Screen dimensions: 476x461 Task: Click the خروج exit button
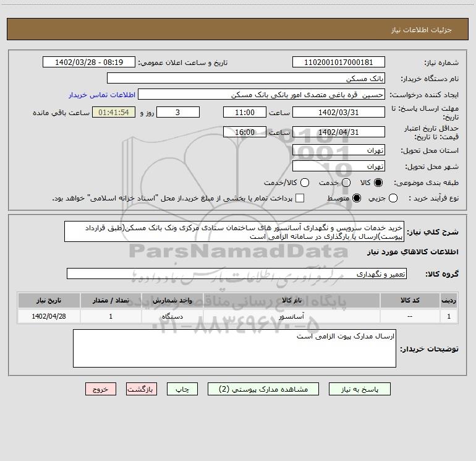[x=101, y=389]
